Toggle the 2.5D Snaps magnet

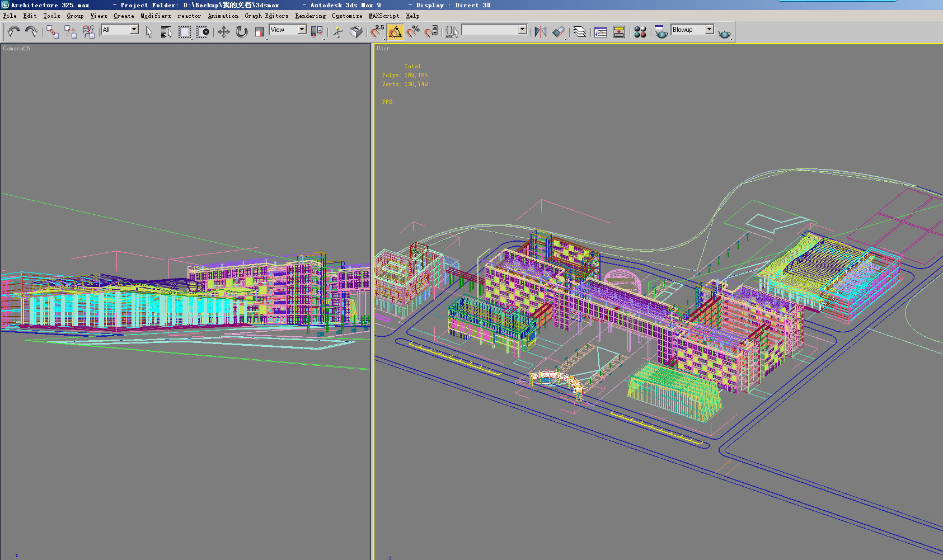tap(377, 32)
